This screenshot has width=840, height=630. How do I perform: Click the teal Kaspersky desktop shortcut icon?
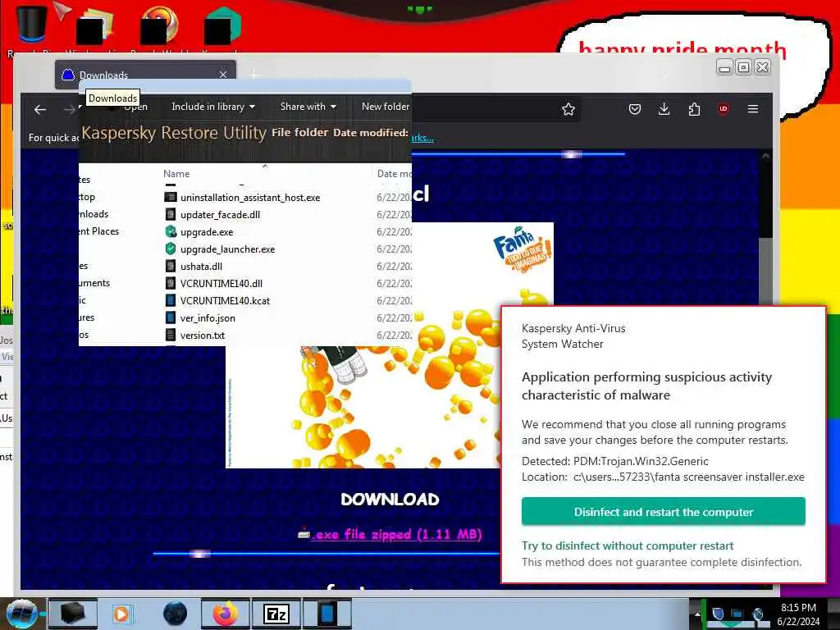(x=224, y=24)
